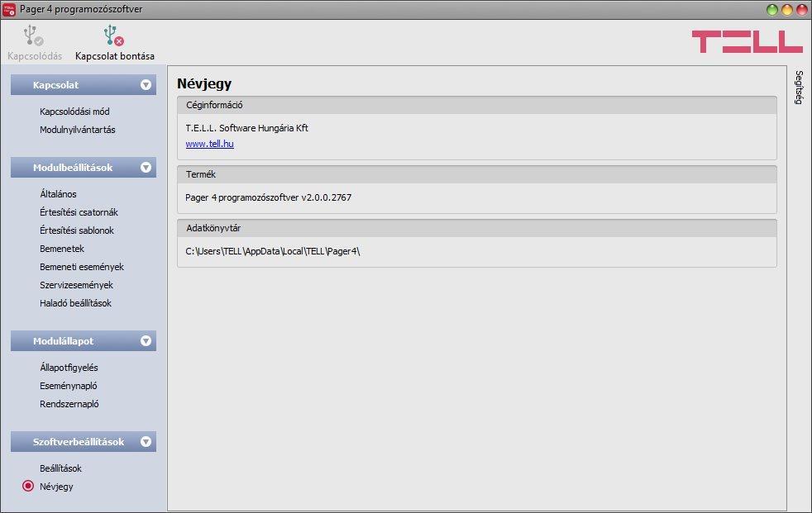
Task: Click the green window minimize button
Action: [x=772, y=9]
